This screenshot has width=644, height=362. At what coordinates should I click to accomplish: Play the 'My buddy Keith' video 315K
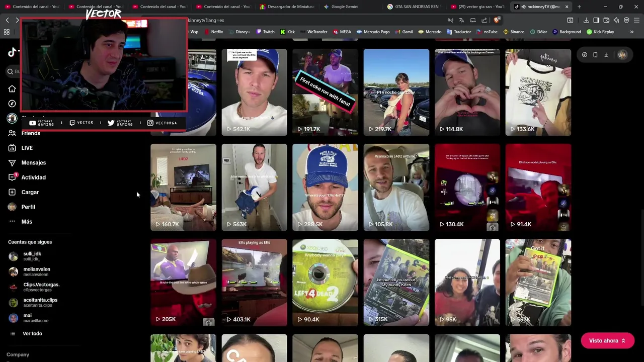[x=396, y=283]
